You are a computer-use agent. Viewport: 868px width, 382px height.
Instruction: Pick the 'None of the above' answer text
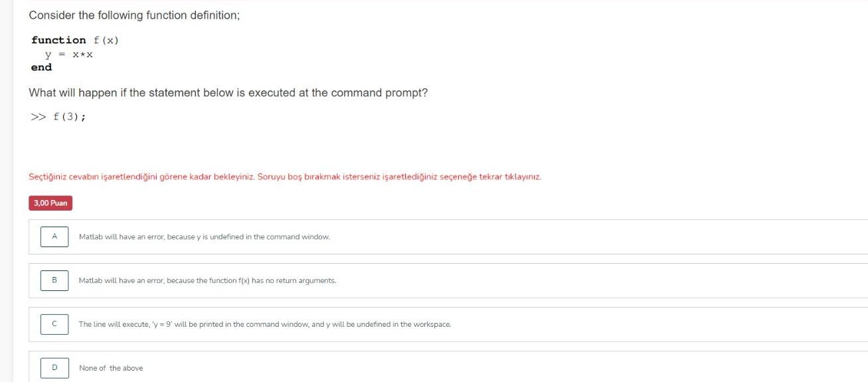coord(111,368)
